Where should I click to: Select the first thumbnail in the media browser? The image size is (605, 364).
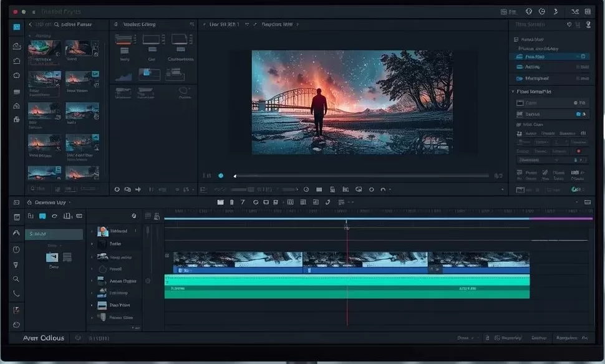pos(44,49)
